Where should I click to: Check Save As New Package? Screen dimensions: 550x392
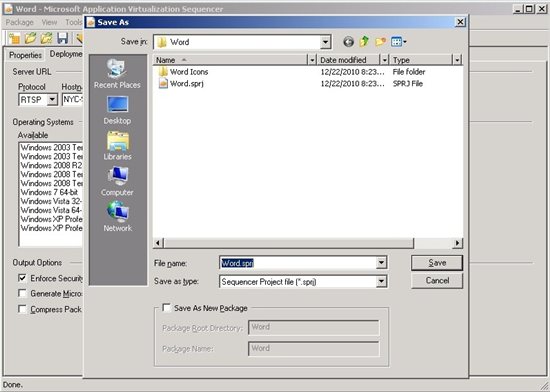pos(166,308)
